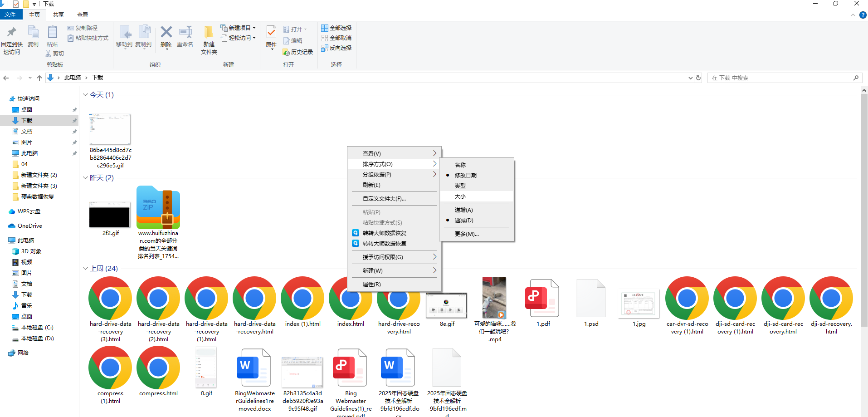This screenshot has width=868, height=417.
Task: Select the 2f2.gif thumbnail
Action: (110, 215)
